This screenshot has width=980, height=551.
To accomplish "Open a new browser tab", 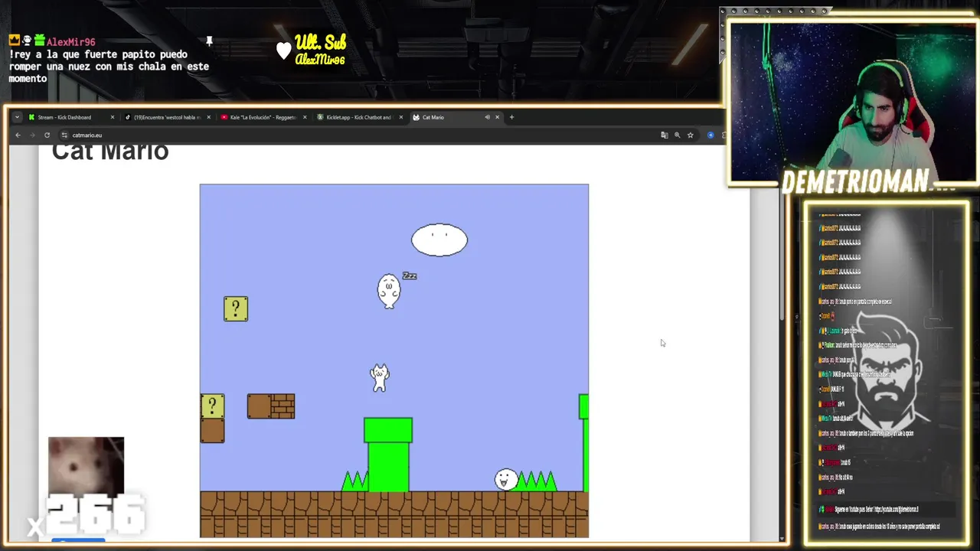I will (x=512, y=117).
